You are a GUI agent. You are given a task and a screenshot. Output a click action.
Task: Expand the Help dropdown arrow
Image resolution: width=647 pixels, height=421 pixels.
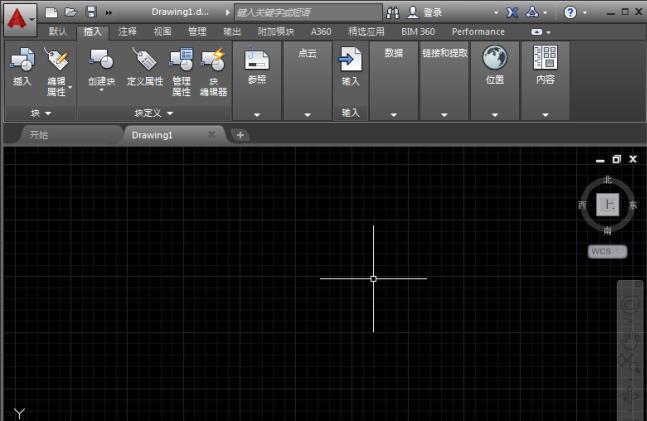[585, 13]
